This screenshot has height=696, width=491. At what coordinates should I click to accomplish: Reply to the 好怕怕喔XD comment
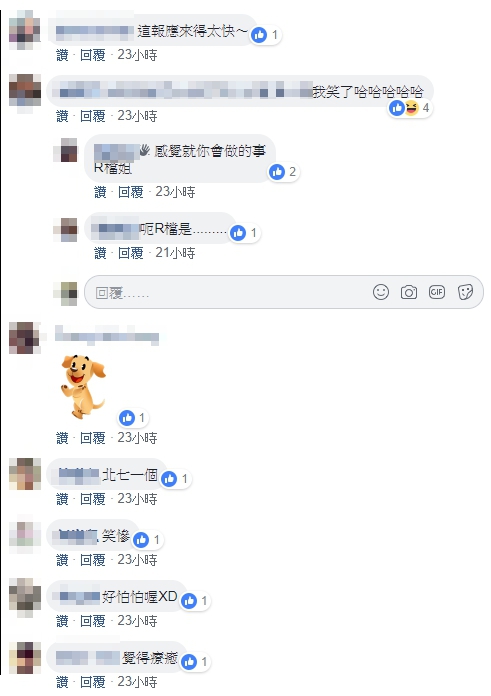click(x=92, y=621)
